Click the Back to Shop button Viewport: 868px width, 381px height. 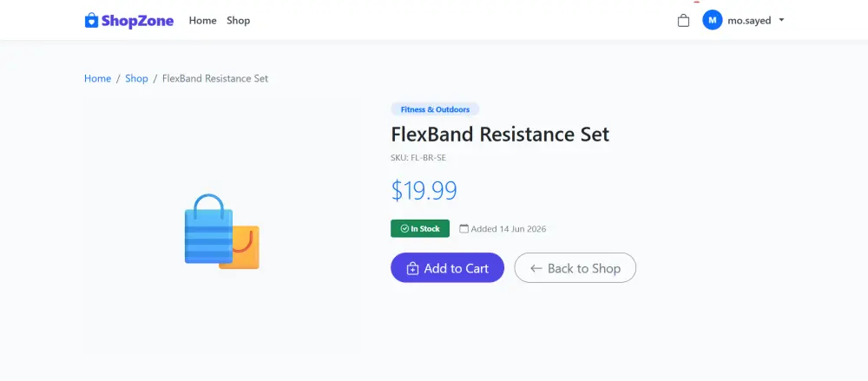[x=575, y=268]
